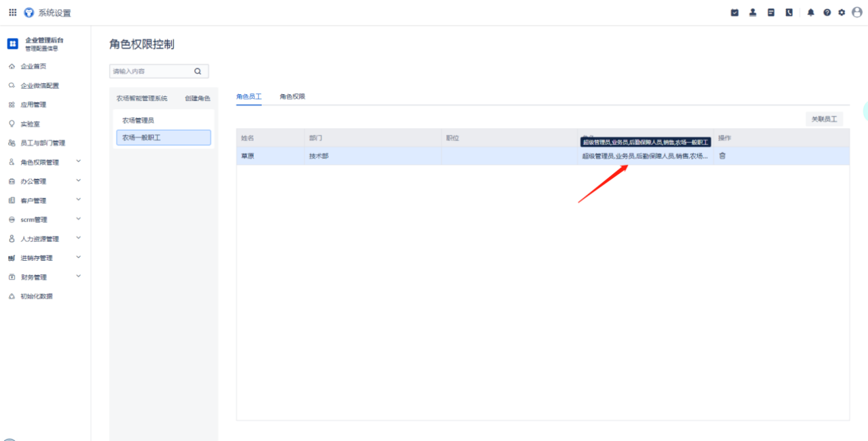Click the icon for 初始化数据
The width and height of the screenshot is (868, 441).
[12, 297]
